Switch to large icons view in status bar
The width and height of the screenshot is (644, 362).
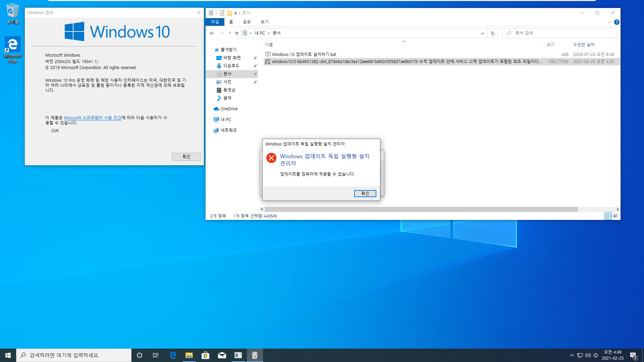615,216
